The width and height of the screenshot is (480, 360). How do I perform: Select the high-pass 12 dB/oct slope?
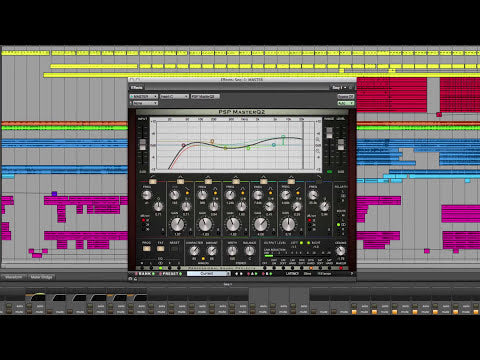[144, 220]
